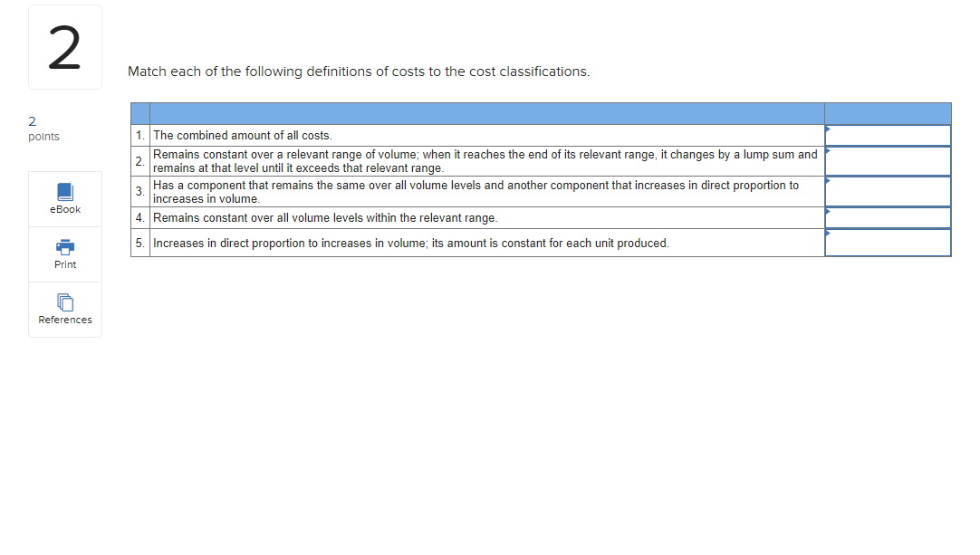Click the References text label
Screen dimensions: 980x555
pos(64,319)
